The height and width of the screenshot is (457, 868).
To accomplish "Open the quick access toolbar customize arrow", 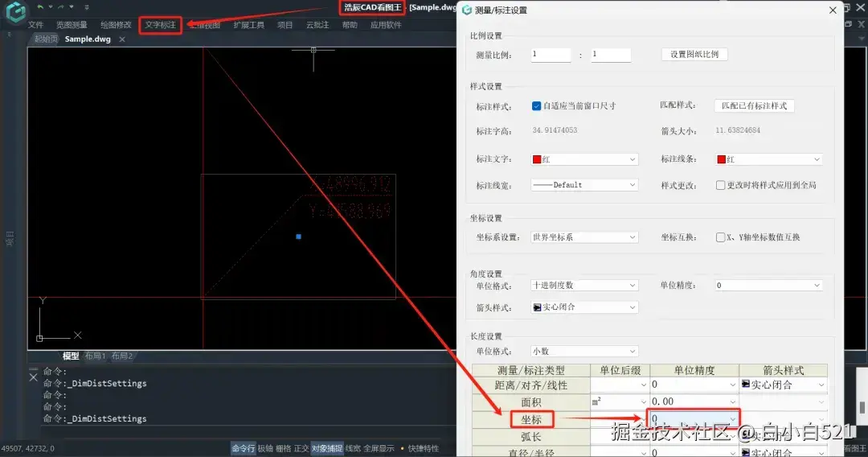I will [86, 7].
